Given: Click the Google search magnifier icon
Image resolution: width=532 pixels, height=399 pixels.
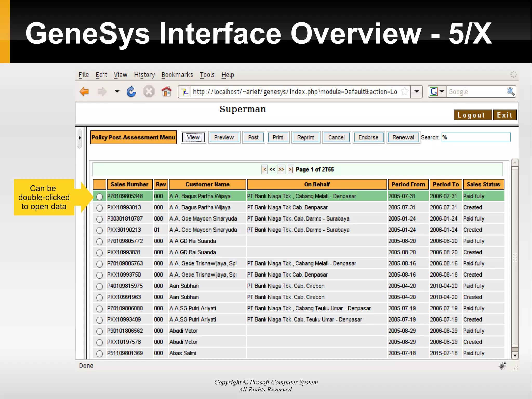Looking at the screenshot, I should (510, 91).
